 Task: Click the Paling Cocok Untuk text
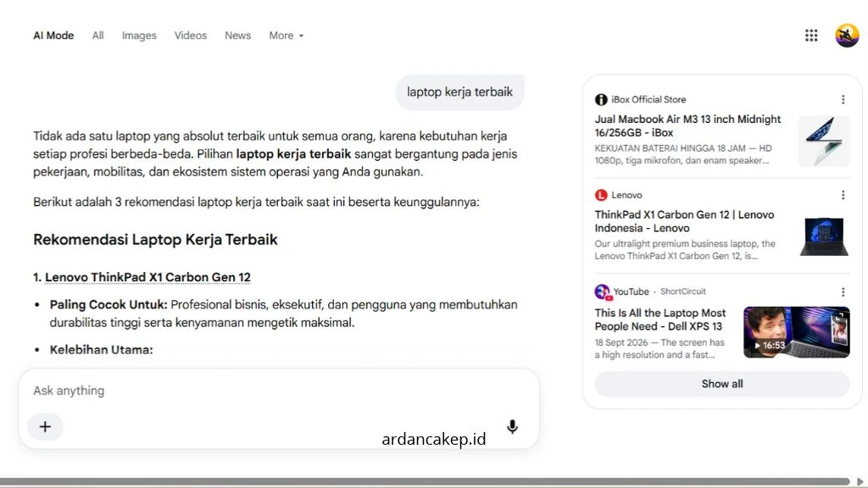pyautogui.click(x=108, y=305)
